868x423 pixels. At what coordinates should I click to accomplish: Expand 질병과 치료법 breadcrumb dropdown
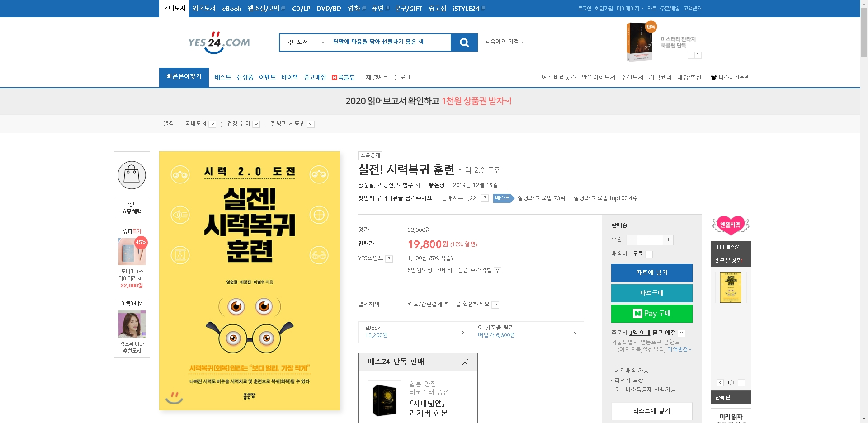[x=311, y=124]
